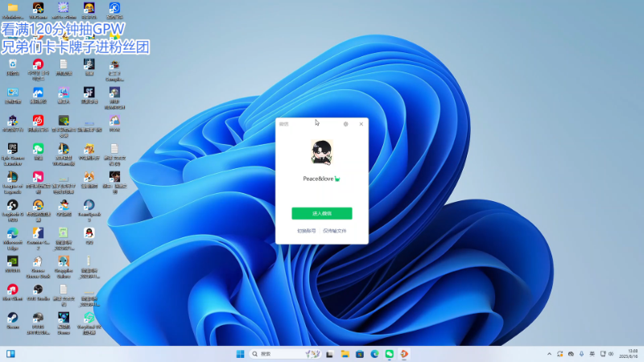The image size is (644, 362).
Task: Select the pink live-streaming app desktop icon
Action: pyautogui.click(x=38, y=183)
